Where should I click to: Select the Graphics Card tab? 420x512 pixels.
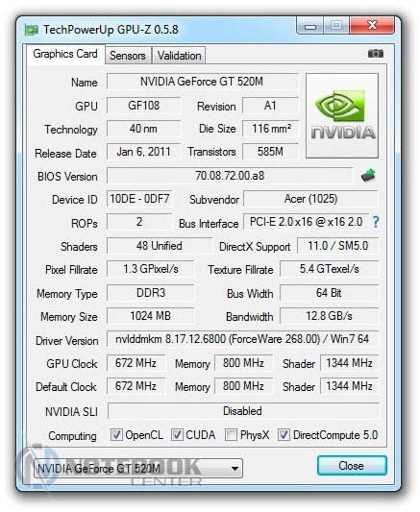(x=65, y=54)
